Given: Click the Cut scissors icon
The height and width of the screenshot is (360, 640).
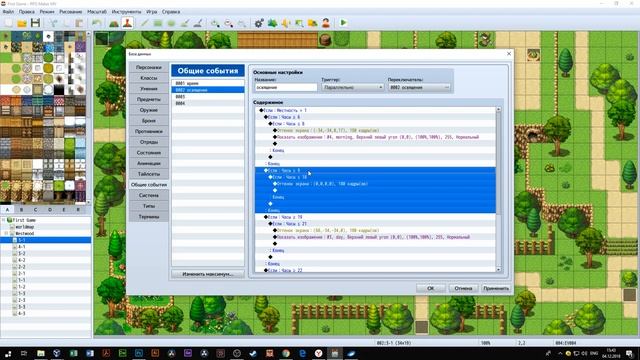Looking at the screenshot, I should (53, 23).
